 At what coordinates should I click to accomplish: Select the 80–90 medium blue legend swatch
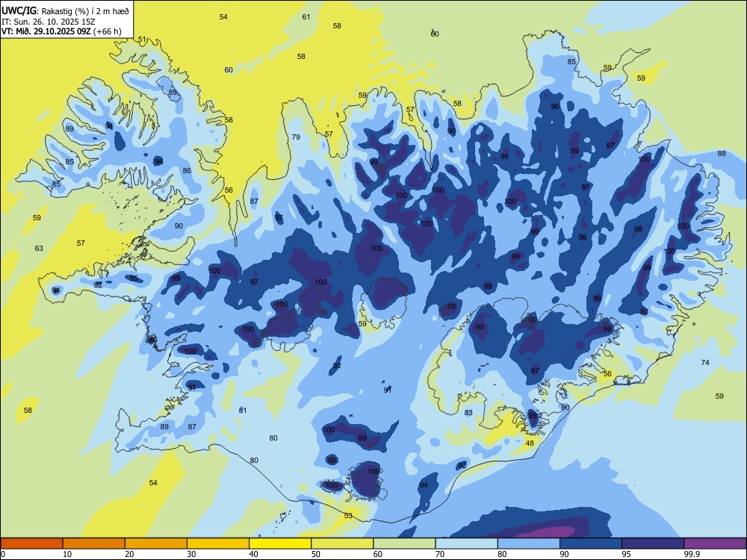click(529, 544)
